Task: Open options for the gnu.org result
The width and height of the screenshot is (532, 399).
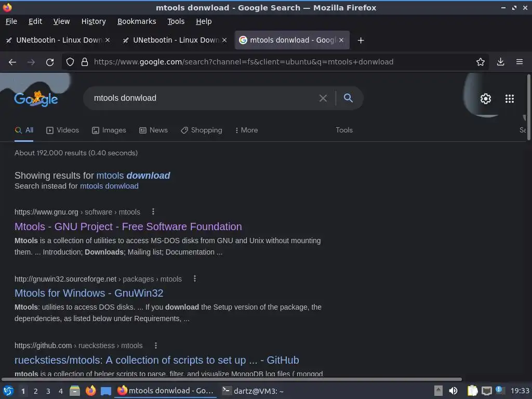Action: (x=153, y=212)
